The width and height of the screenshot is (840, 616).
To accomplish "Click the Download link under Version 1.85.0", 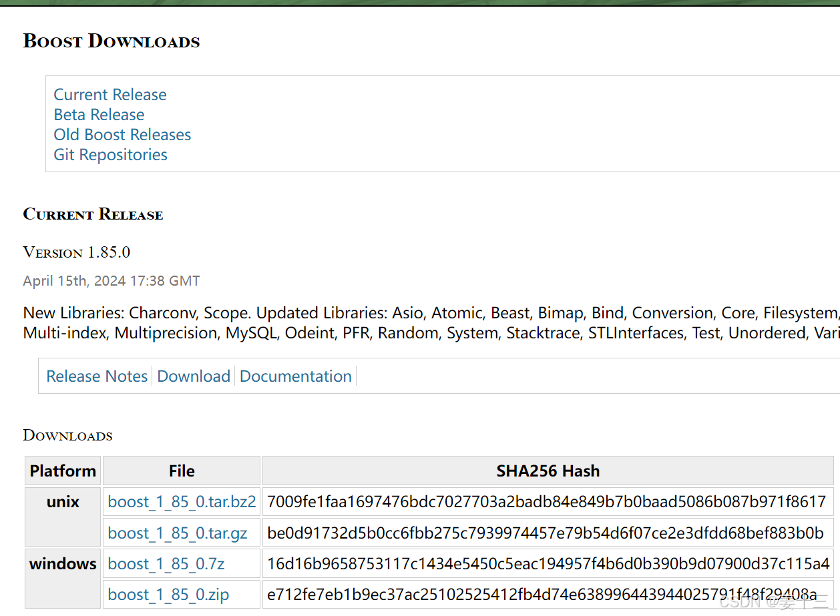I will point(194,376).
